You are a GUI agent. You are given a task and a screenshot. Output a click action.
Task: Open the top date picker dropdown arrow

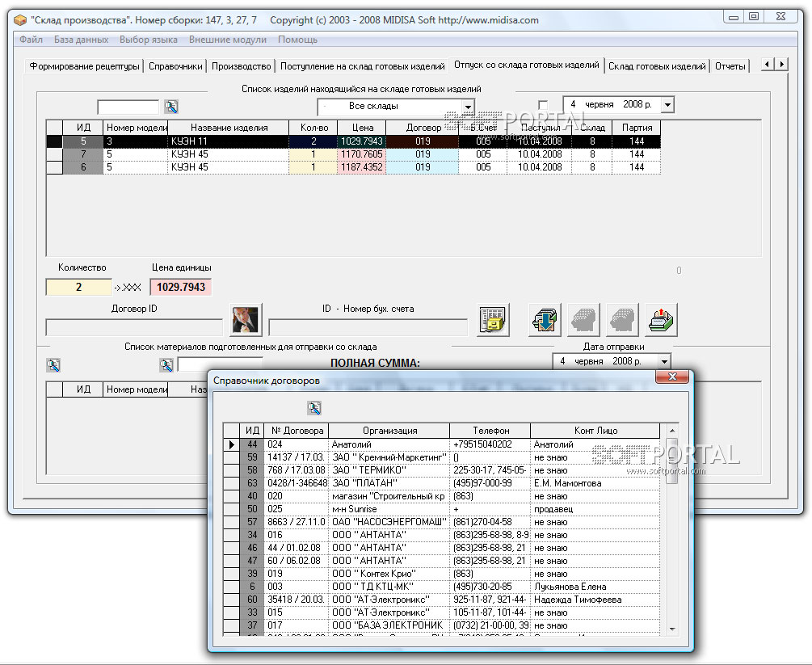pos(667,104)
